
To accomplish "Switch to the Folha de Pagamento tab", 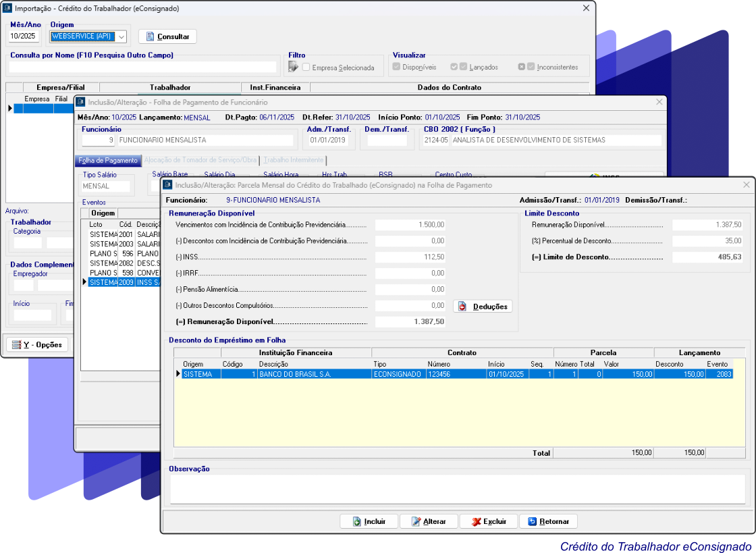I will (x=108, y=161).
